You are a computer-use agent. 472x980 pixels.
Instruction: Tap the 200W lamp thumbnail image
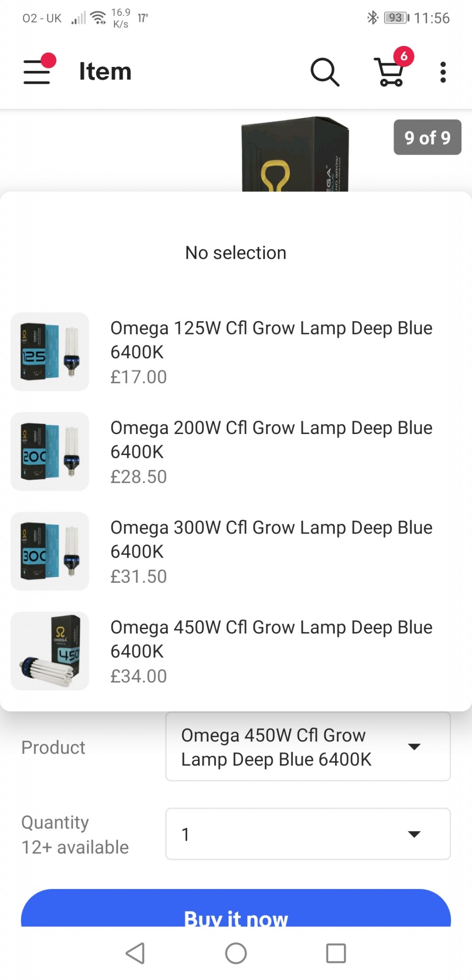pyautogui.click(x=50, y=451)
